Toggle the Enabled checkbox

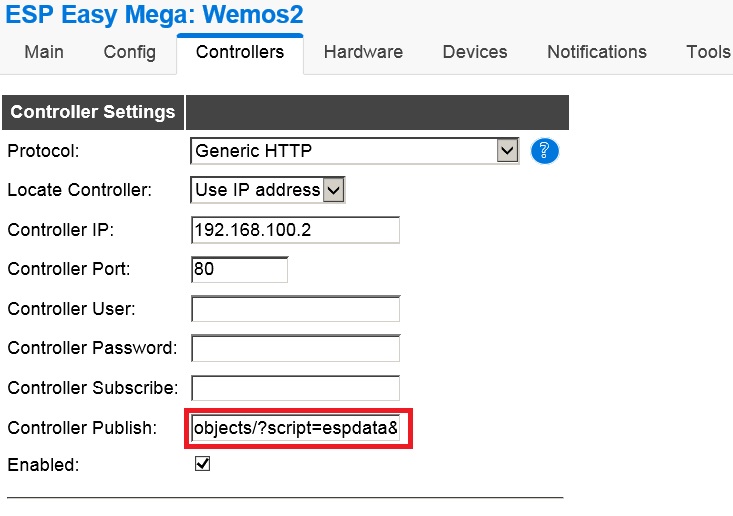(202, 464)
